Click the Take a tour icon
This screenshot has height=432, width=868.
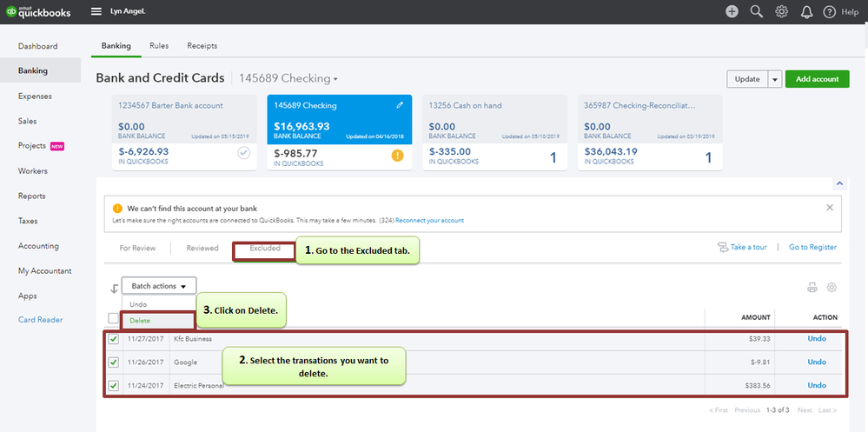(722, 247)
